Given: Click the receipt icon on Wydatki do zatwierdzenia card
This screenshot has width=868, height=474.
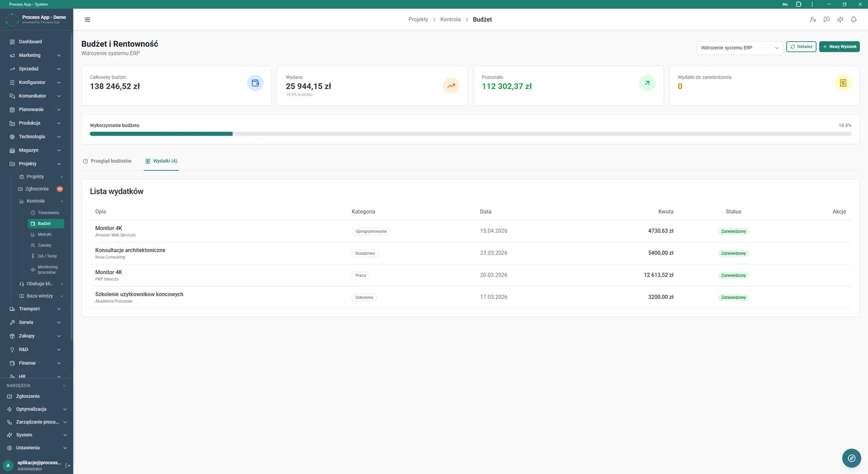Looking at the screenshot, I should click(843, 83).
